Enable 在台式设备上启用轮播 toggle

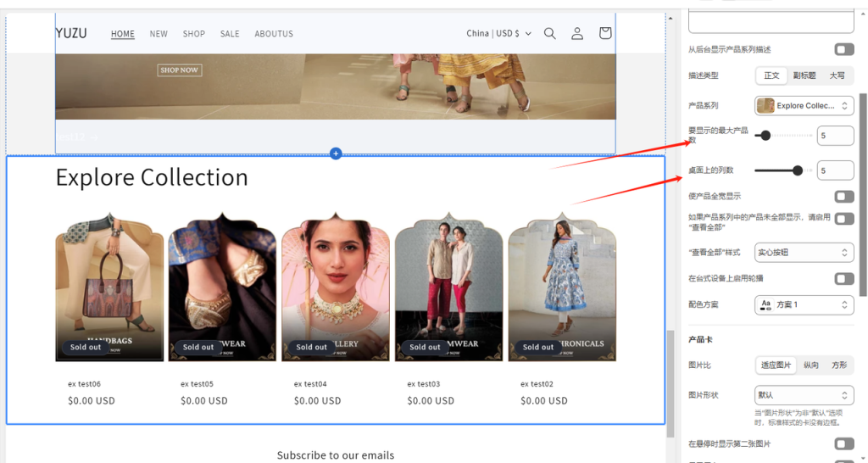point(843,279)
